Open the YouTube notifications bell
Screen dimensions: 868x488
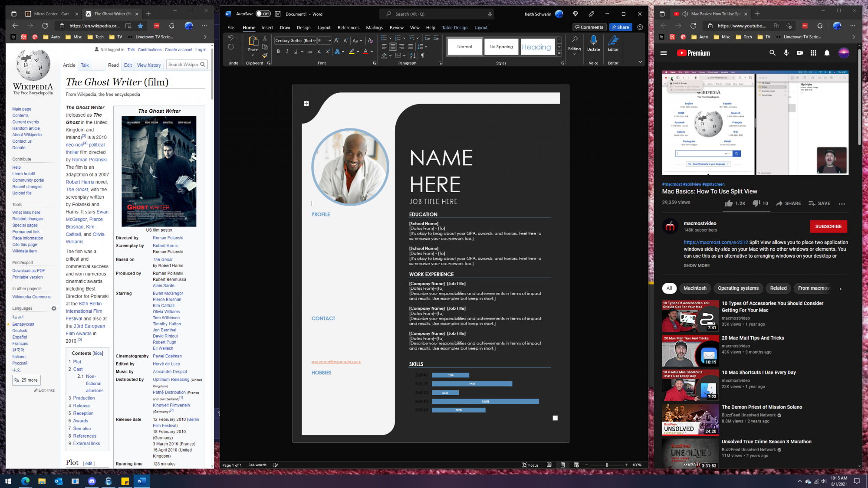827,53
